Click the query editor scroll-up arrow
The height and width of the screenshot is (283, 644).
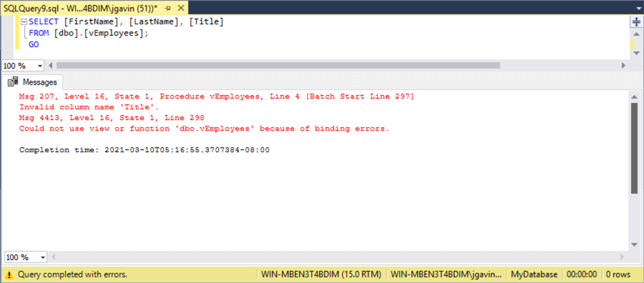pos(636,35)
